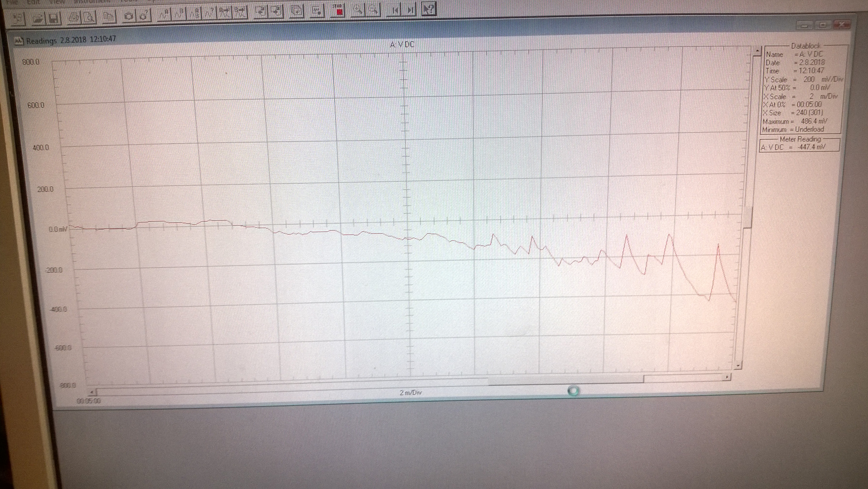Viewport: 868px width, 489px height.
Task: Click the '2 m/Div' label under graph
Action: point(411,393)
